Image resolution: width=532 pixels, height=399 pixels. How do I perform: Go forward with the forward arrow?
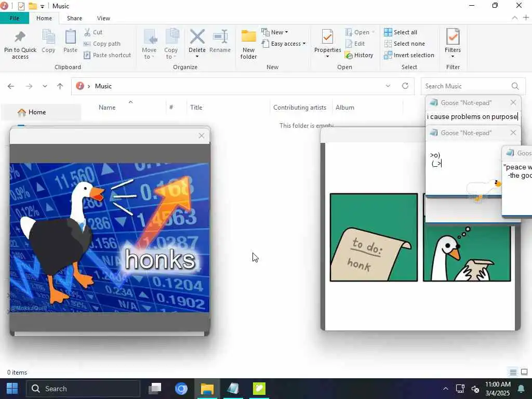[29, 86]
